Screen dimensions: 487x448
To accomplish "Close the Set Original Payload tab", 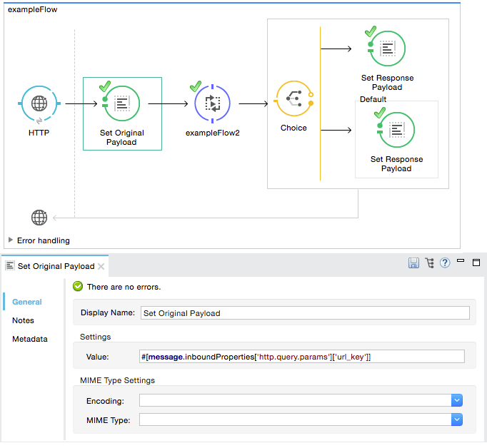I will click(101, 266).
